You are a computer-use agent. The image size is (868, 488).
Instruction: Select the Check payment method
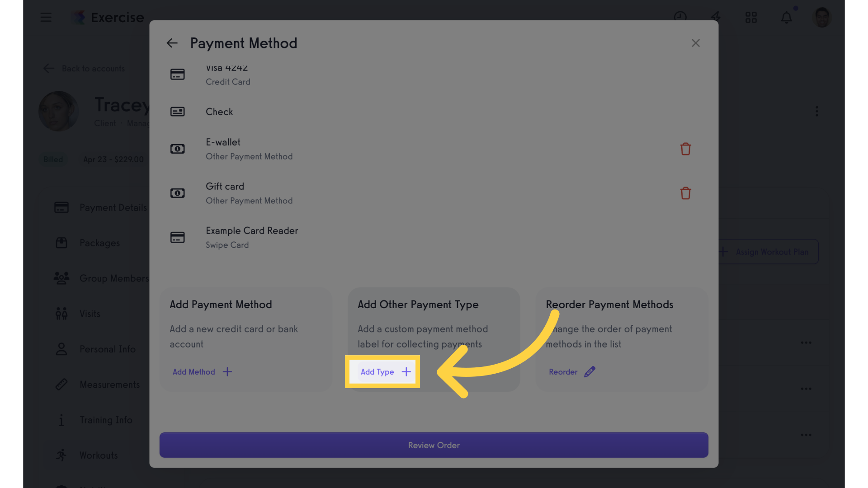(219, 112)
